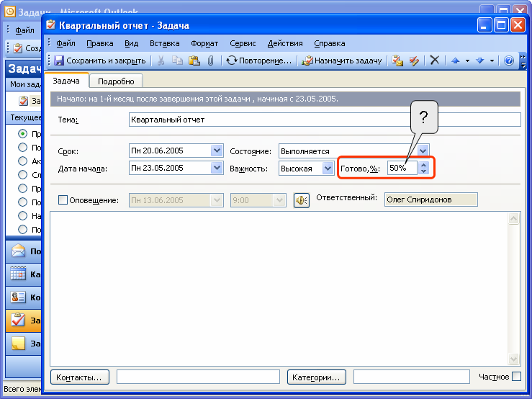Click the Create task icon in Outlook window

pyautogui.click(x=18, y=48)
